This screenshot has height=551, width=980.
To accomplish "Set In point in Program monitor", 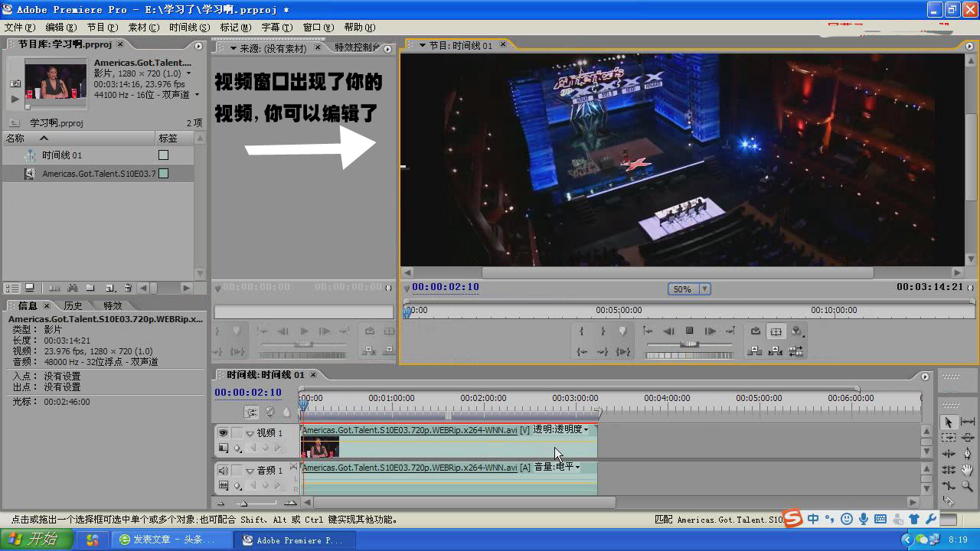I will 582,331.
